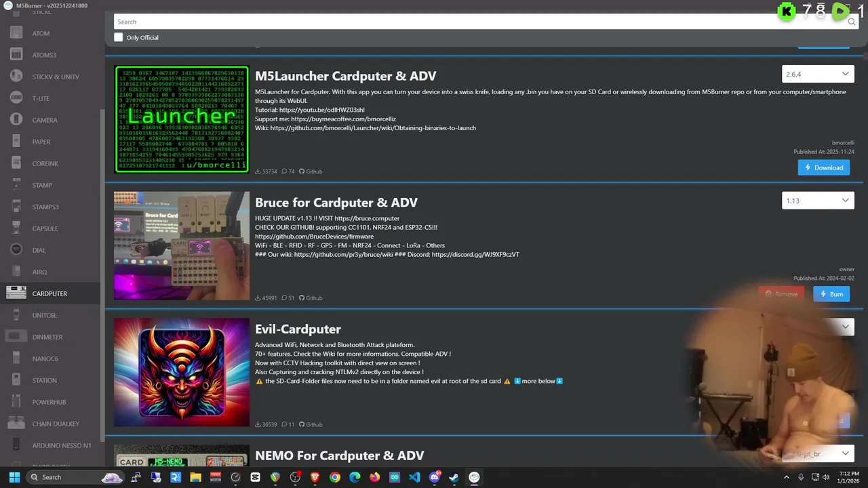Open Firefox from the taskbar
The height and width of the screenshot is (488, 868).
pyautogui.click(x=374, y=477)
